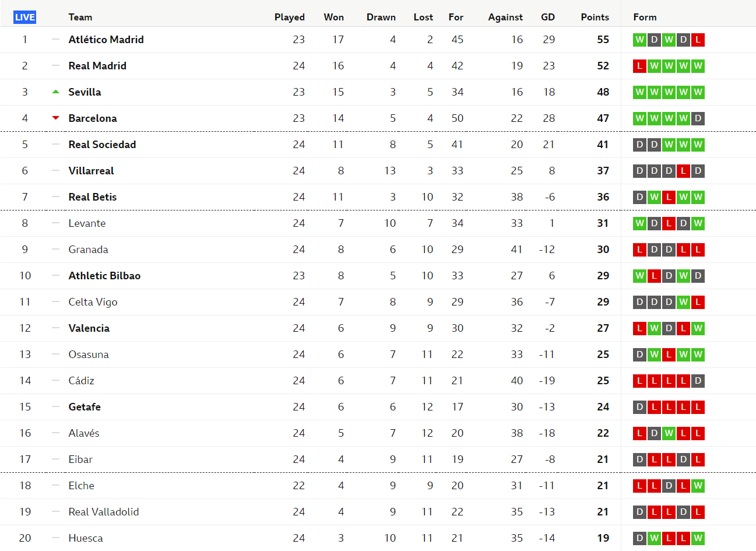Image resolution: width=756 pixels, height=551 pixels.
Task: Click the Played column header
Action: [x=289, y=17]
